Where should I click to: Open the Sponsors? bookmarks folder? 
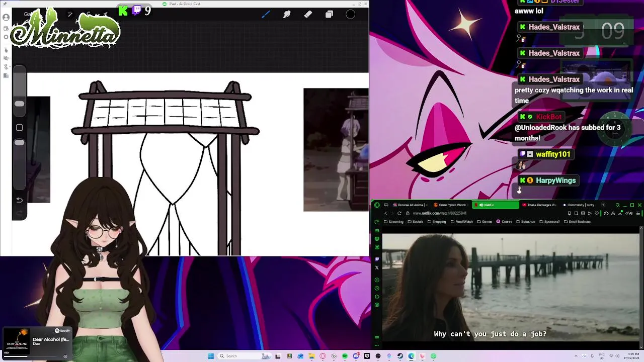(549, 222)
